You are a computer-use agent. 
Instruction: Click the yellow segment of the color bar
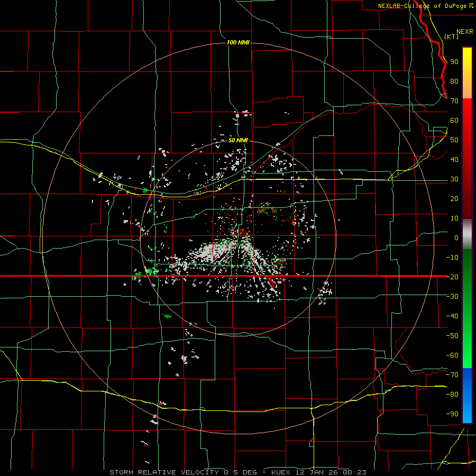pyautogui.click(x=467, y=73)
